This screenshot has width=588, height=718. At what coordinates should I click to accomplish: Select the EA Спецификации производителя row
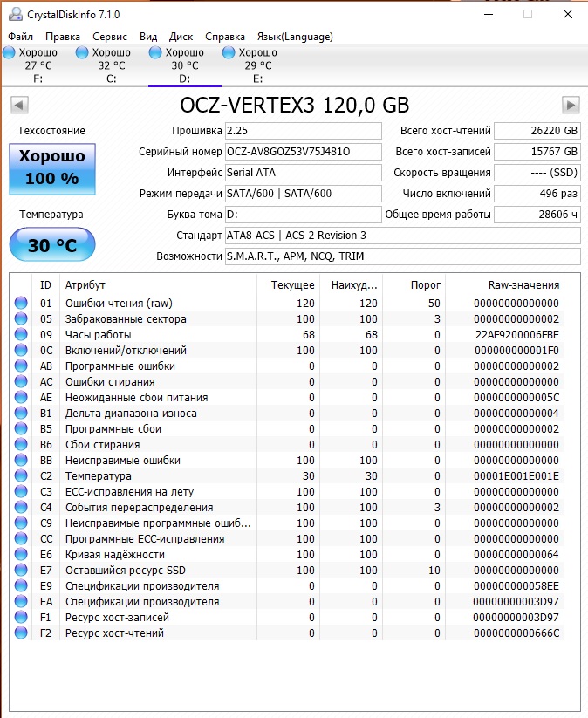[287, 601]
